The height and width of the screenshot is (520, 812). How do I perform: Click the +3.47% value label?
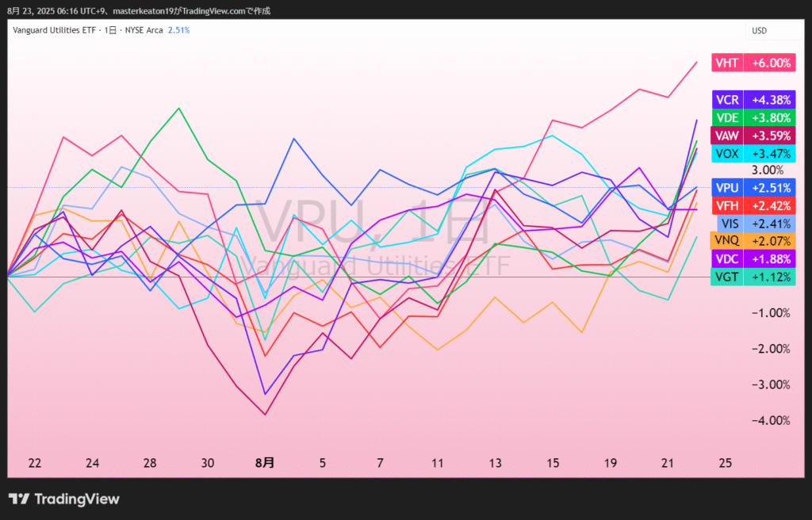770,153
